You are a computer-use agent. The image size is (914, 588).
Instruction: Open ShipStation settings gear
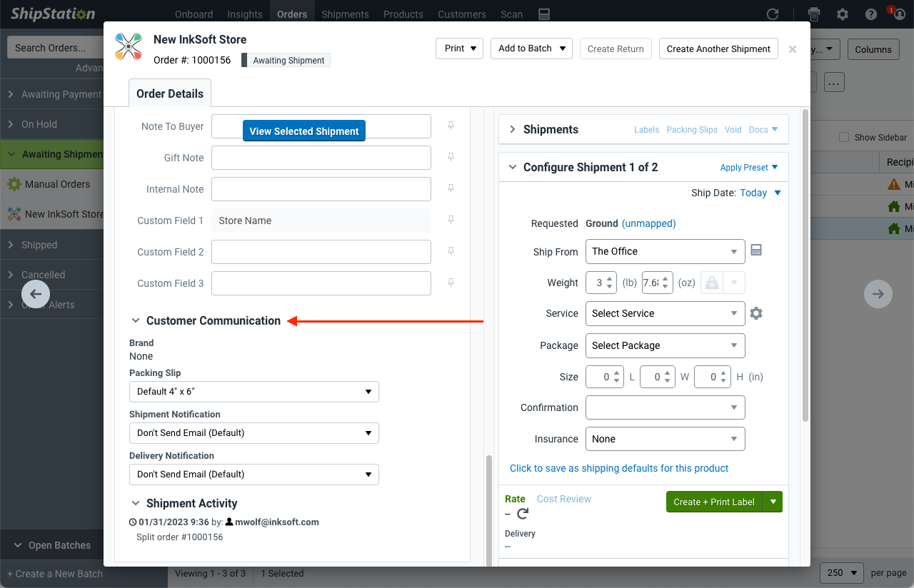coord(843,14)
